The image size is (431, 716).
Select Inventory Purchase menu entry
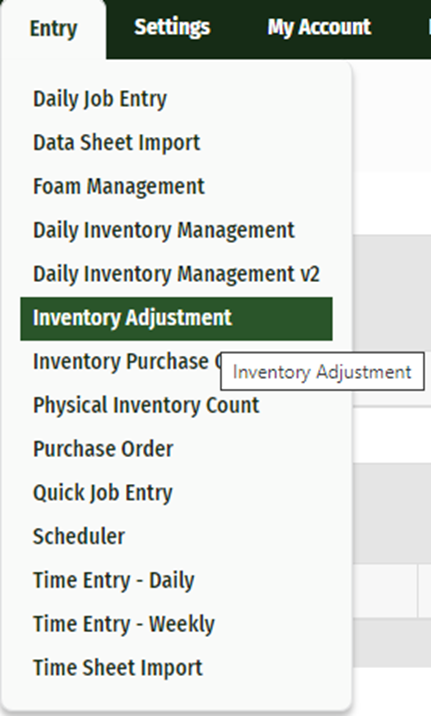tap(123, 362)
